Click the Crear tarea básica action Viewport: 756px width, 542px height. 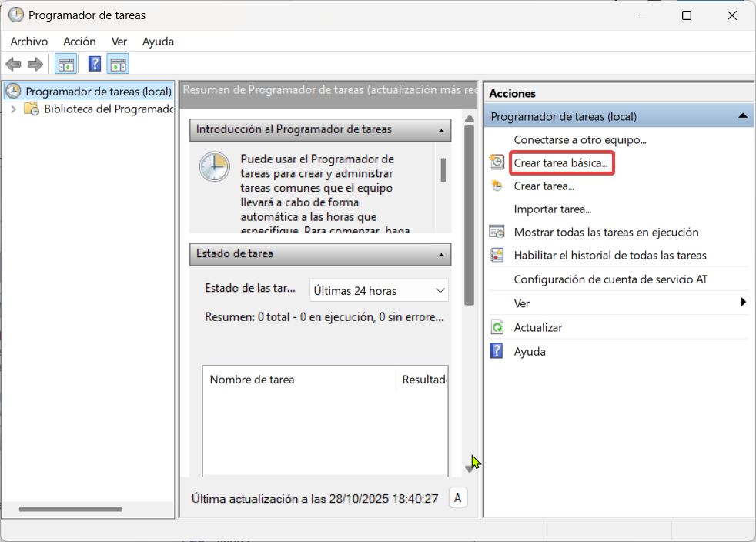(560, 163)
